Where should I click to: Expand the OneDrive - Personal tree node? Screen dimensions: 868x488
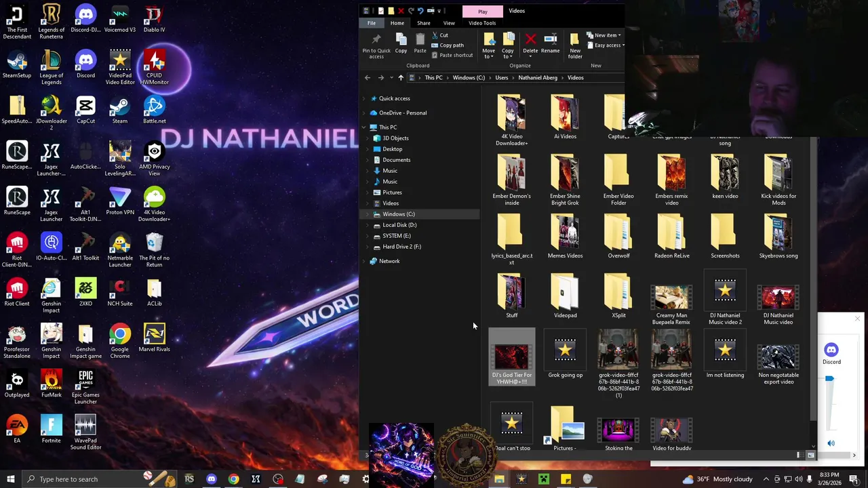tap(365, 113)
